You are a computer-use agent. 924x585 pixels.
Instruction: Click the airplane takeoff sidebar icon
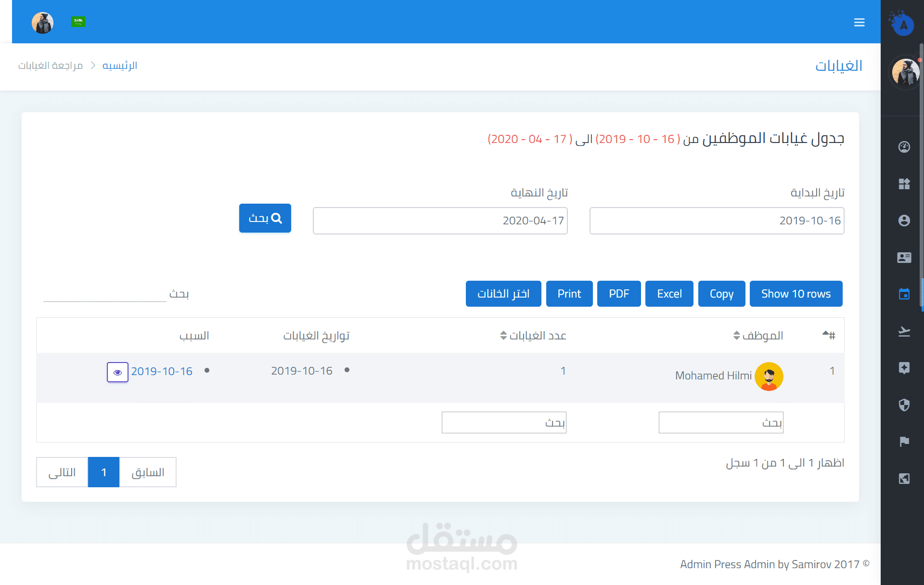[x=904, y=331]
